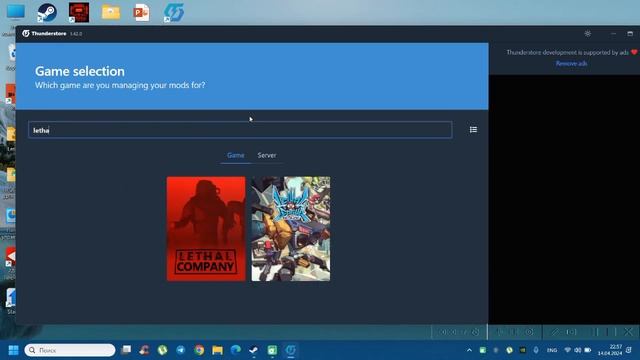640x360 pixels.
Task: Focus the game search field containing "letha"
Action: click(240, 130)
